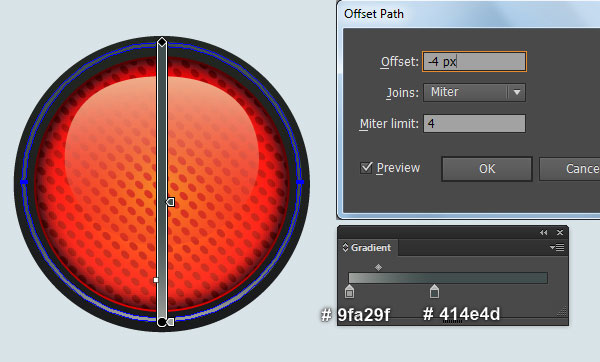Click the gradient annotator bottom origin circle
600x362 pixels.
coord(162,322)
